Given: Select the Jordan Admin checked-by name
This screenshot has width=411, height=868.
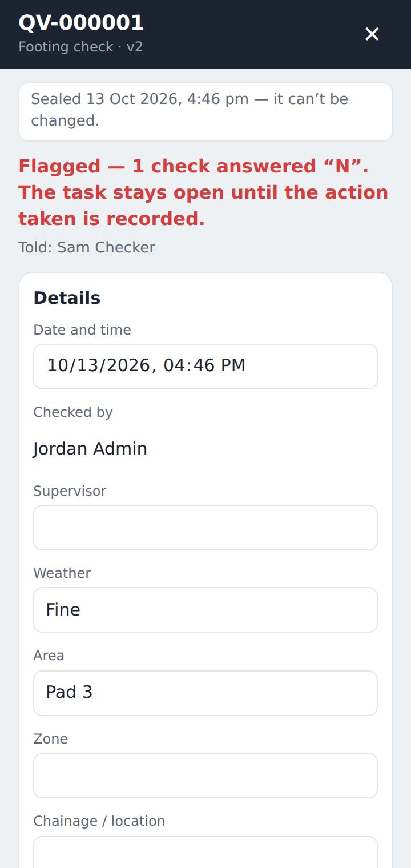Looking at the screenshot, I should point(90,449).
